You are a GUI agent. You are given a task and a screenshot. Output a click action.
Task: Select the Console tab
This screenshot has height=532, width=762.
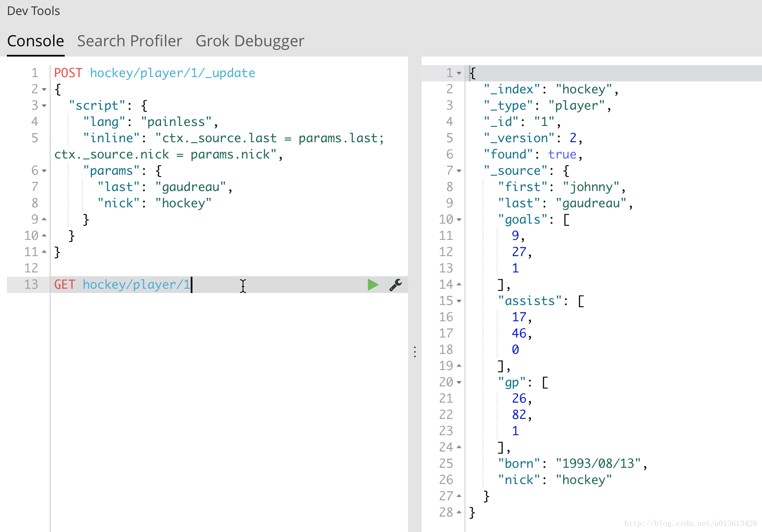pyautogui.click(x=36, y=41)
